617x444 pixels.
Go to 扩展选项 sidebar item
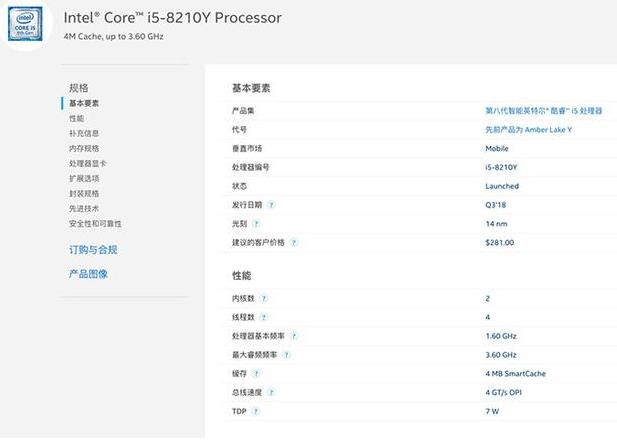[x=84, y=178]
